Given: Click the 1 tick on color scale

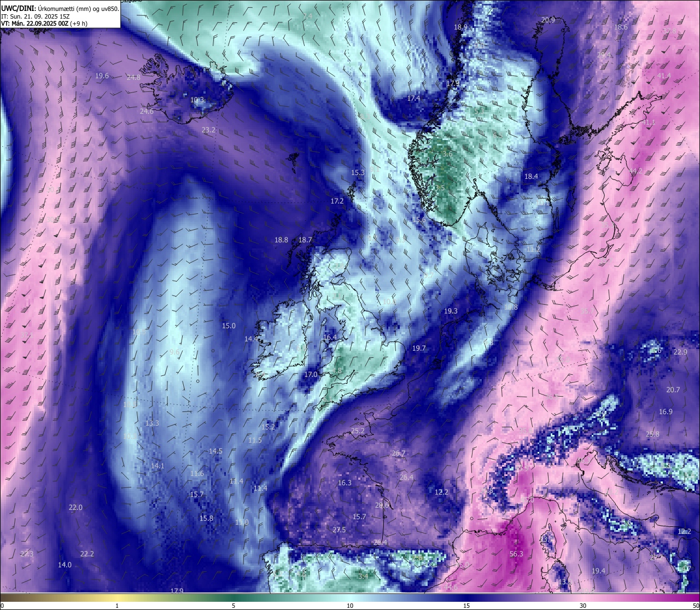Looking at the screenshot, I should (x=117, y=605).
